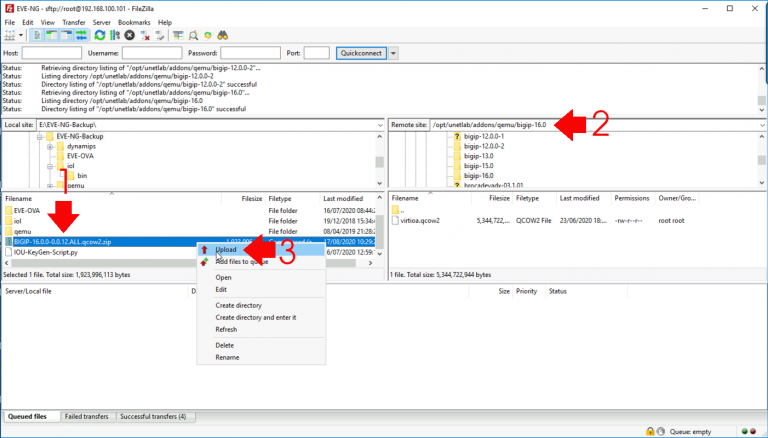Select bigip-13.0 in remote tree
768x438 pixels.
479,156
